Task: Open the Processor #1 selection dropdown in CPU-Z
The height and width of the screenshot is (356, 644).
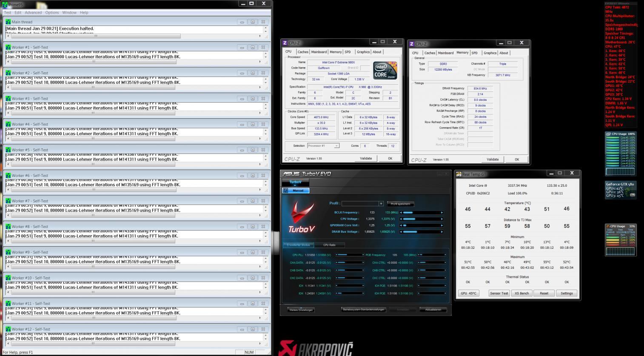Action: 336,146
